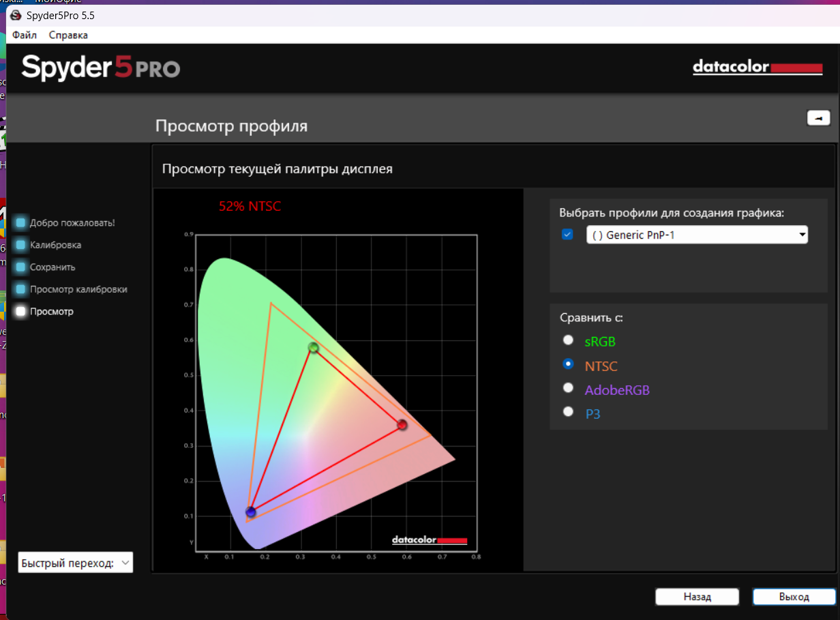Screen dimensions: 840x620
Task: Open the Быстрый переход dropdown
Action: tap(75, 563)
